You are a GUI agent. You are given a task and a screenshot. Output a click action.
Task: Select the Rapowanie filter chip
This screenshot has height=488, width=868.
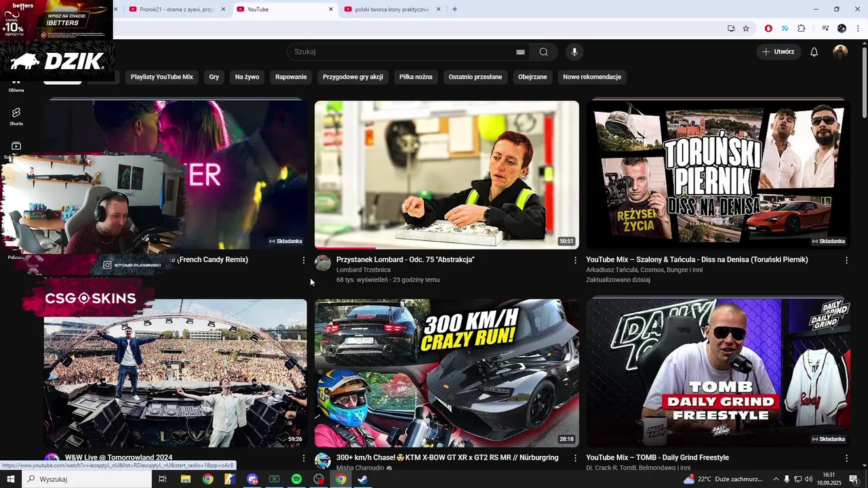point(291,77)
